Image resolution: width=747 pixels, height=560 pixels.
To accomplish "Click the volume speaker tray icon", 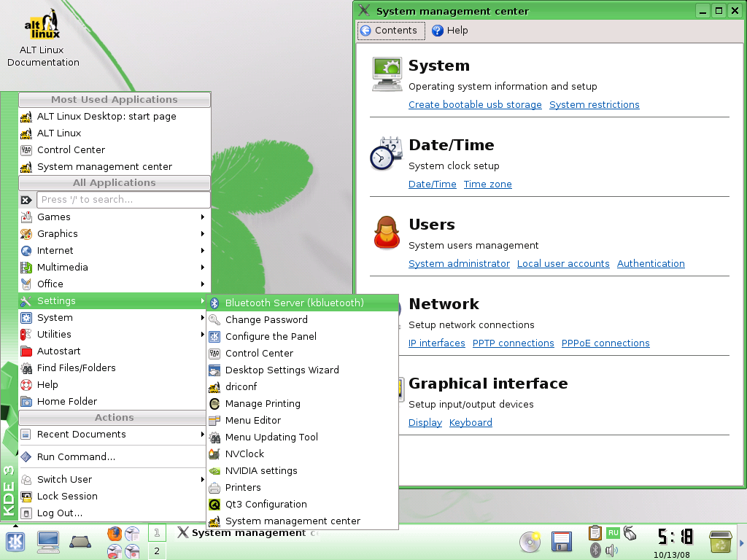I will coord(611,551).
